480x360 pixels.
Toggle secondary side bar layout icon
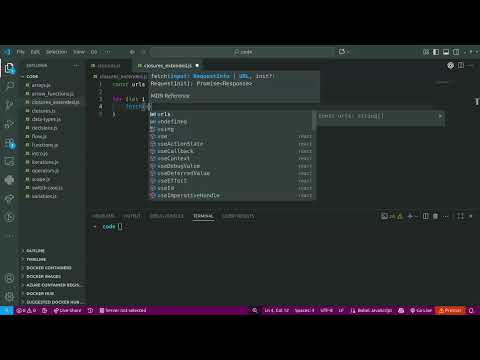[x=456, y=52]
